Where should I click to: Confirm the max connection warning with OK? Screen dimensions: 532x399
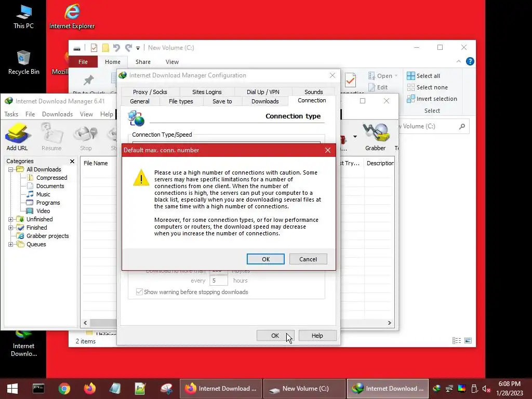click(265, 259)
